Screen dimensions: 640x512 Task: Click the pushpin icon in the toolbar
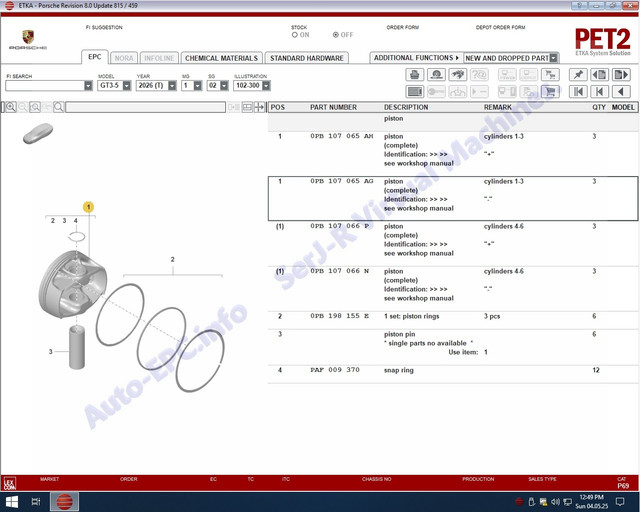click(x=578, y=75)
